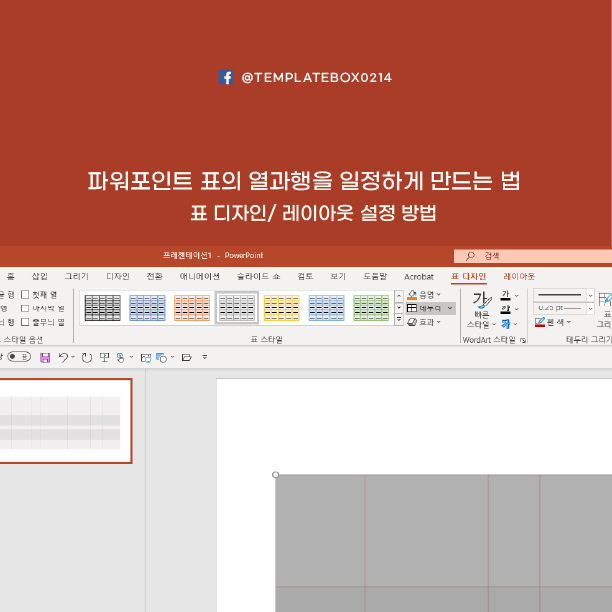Open the 전환 transitions tab

click(154, 276)
